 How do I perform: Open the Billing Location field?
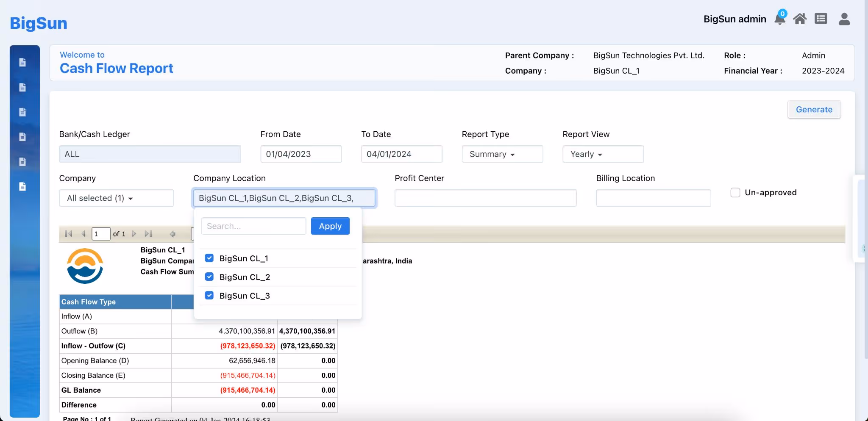654,198
